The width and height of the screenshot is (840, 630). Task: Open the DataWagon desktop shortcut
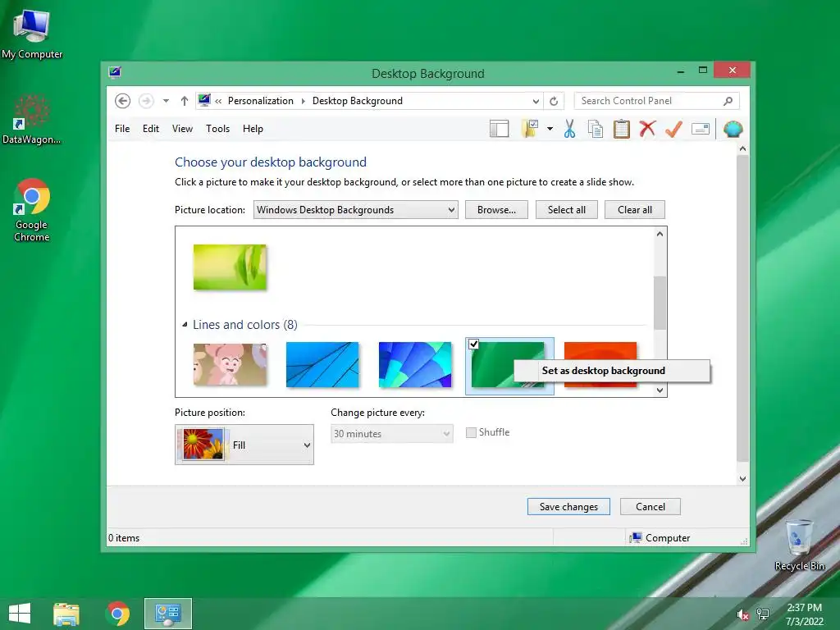click(32, 120)
